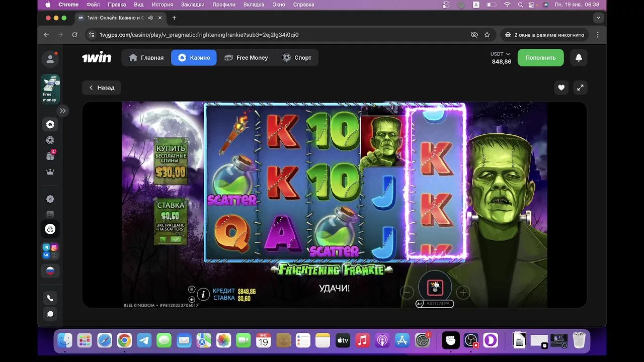The width and height of the screenshot is (644, 362).
Task: Open the user profile avatar in sidebar
Action: [50, 59]
